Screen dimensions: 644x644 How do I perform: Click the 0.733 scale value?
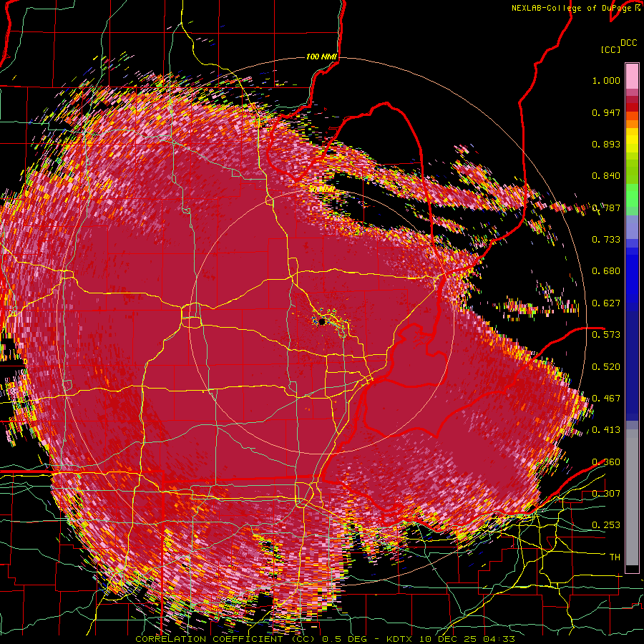pos(606,240)
